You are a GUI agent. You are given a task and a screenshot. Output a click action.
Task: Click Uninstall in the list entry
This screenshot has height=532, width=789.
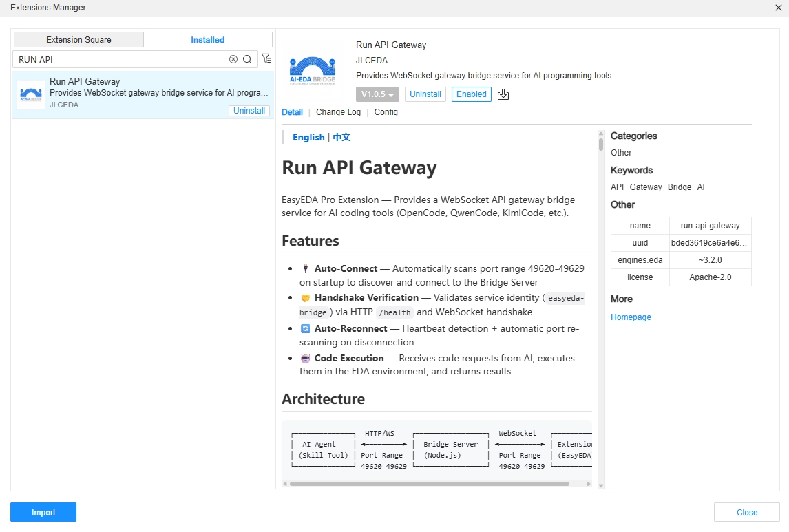[249, 111]
